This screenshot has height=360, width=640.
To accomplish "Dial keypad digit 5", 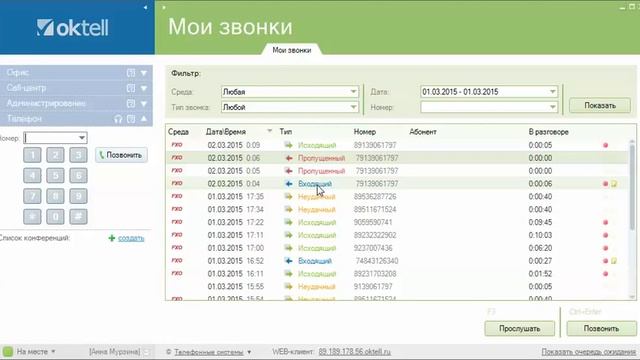I will [x=55, y=176].
